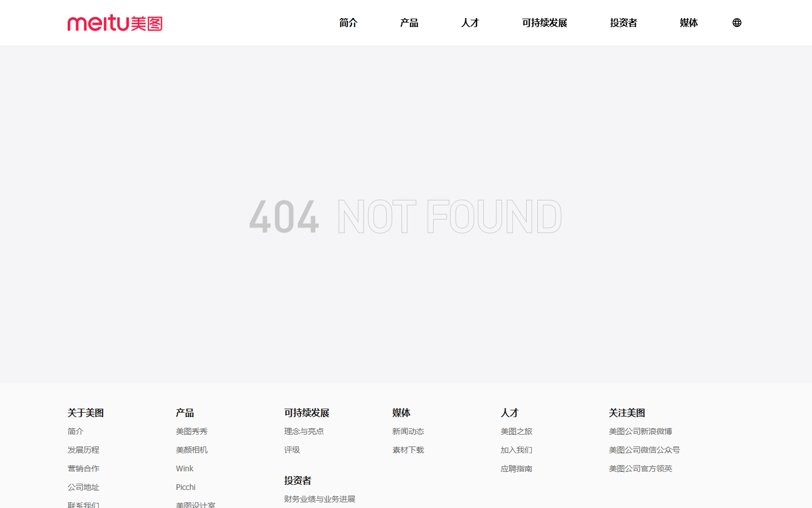This screenshot has width=812, height=508.
Task: Open the 理念与亮点 sustainability link
Action: pyautogui.click(x=304, y=431)
